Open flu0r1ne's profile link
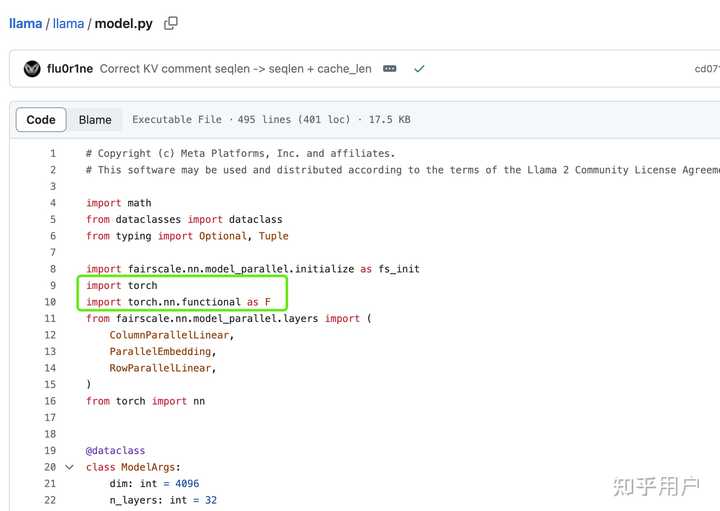The width and height of the screenshot is (720, 511). (70, 69)
